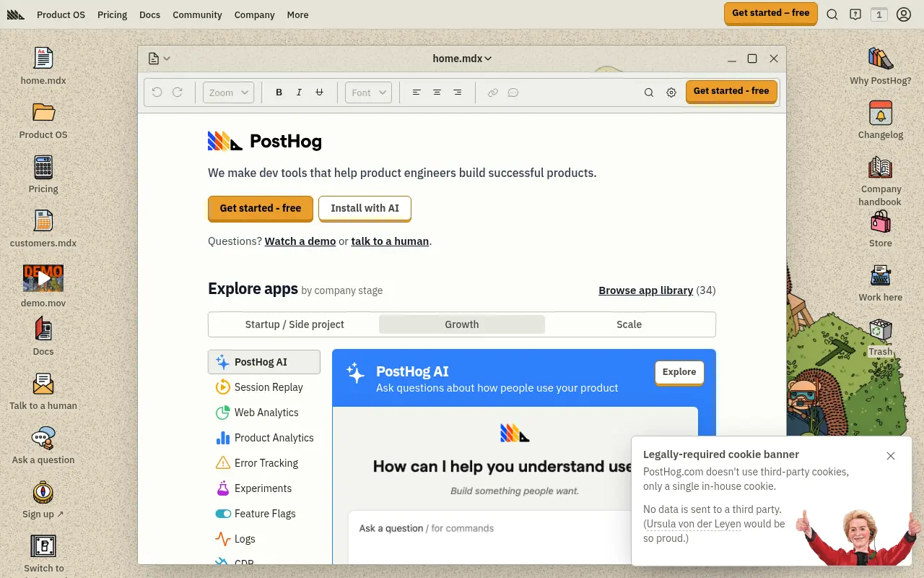Open the editor settings gear
The width and height of the screenshot is (924, 578).
[x=671, y=92]
